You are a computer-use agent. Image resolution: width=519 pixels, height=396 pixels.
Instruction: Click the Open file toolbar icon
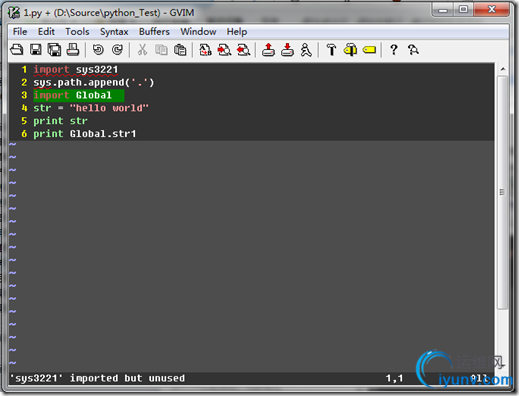click(x=17, y=50)
